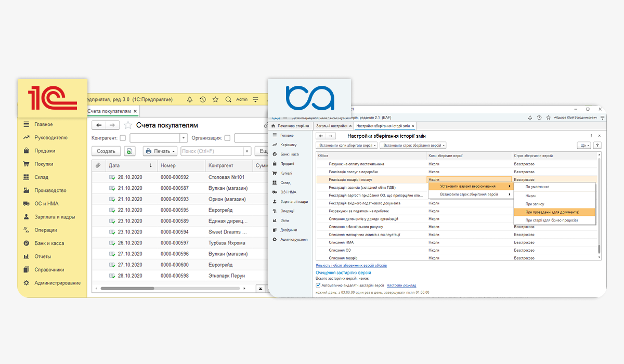Click Поиск (Ctrl+F) search field in 1C
624x364 pixels.
click(x=212, y=151)
